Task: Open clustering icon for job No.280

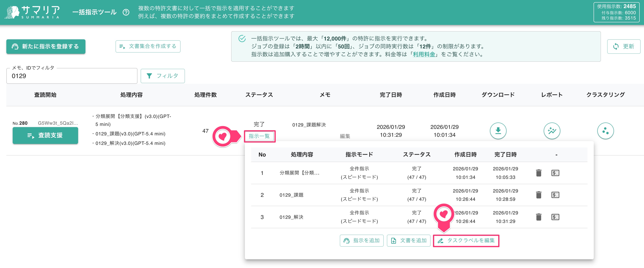Action: 605,131
